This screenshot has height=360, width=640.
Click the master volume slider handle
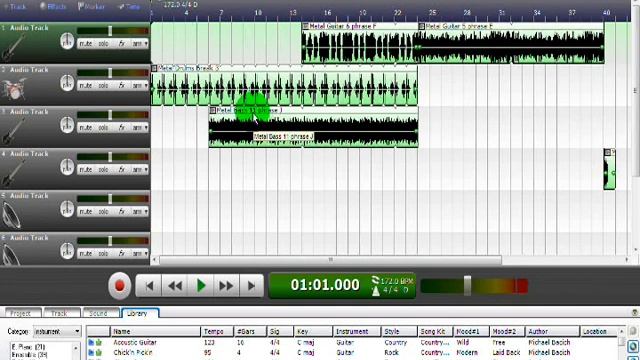pyautogui.click(x=467, y=286)
